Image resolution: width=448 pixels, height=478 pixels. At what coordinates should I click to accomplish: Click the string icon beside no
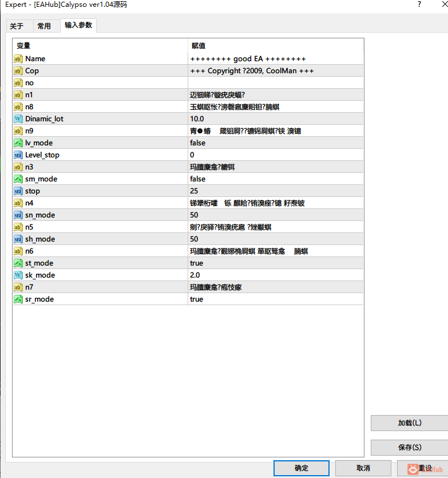[18, 83]
